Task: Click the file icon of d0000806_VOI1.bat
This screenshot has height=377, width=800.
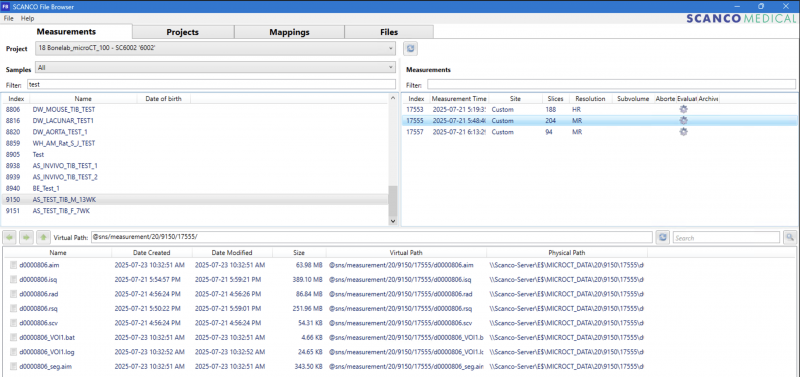Action: click(x=14, y=337)
